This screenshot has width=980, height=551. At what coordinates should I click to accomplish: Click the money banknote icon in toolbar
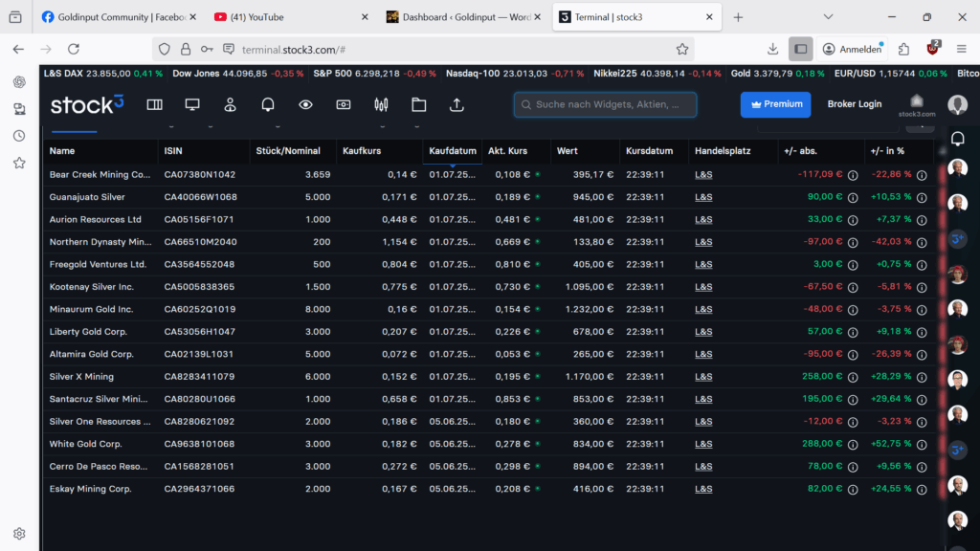[344, 105]
